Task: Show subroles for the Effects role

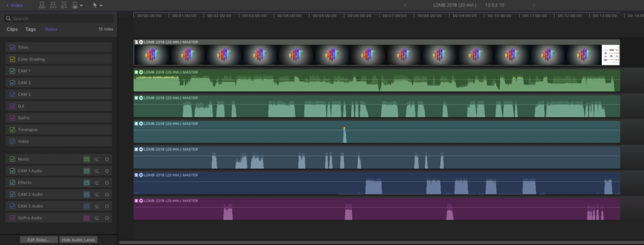Action: [96, 183]
